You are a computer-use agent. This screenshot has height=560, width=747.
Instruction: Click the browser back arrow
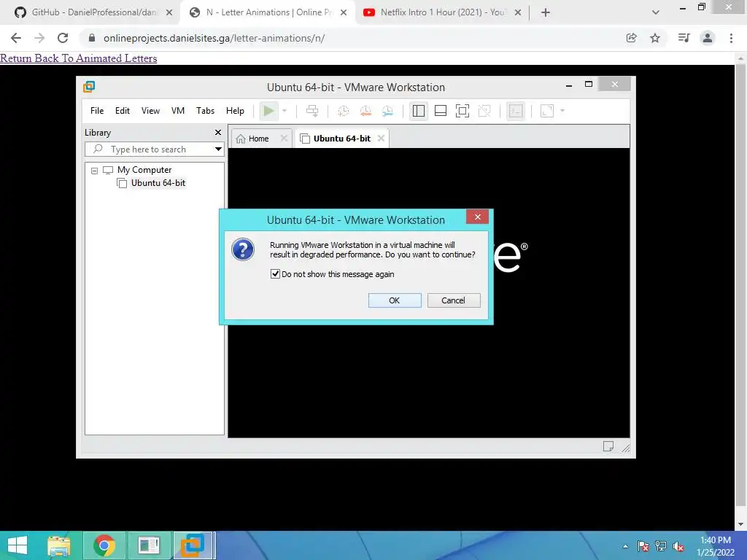click(16, 38)
